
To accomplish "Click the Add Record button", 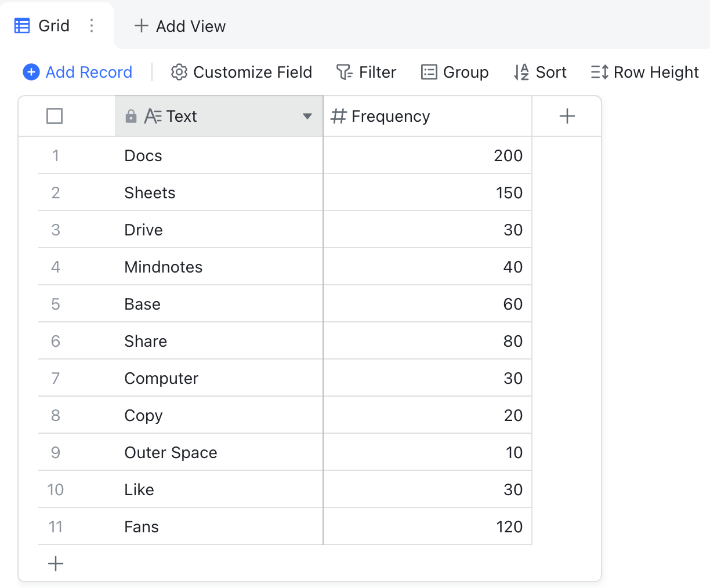I will pyautogui.click(x=77, y=72).
